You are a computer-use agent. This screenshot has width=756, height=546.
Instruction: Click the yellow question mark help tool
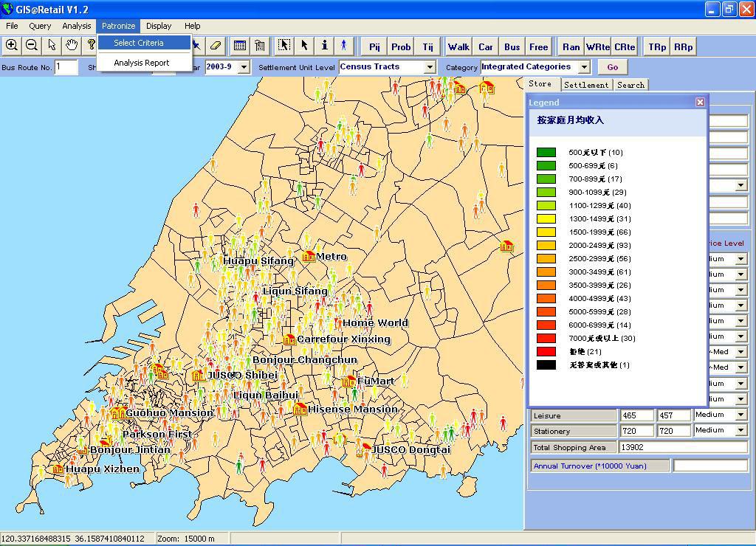tap(90, 46)
